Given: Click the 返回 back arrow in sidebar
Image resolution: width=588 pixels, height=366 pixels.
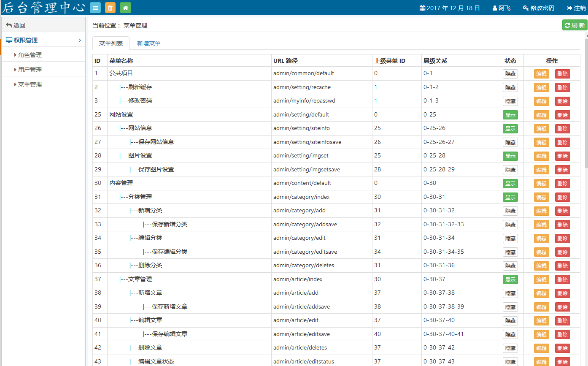Looking at the screenshot, I should point(8,25).
